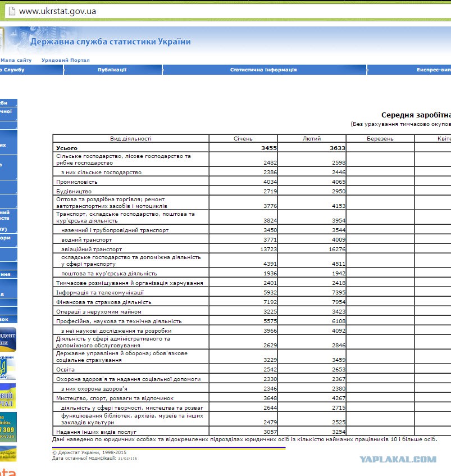Click the Державна служба статистики України header
The height and width of the screenshot is (476, 451).
pos(111,42)
